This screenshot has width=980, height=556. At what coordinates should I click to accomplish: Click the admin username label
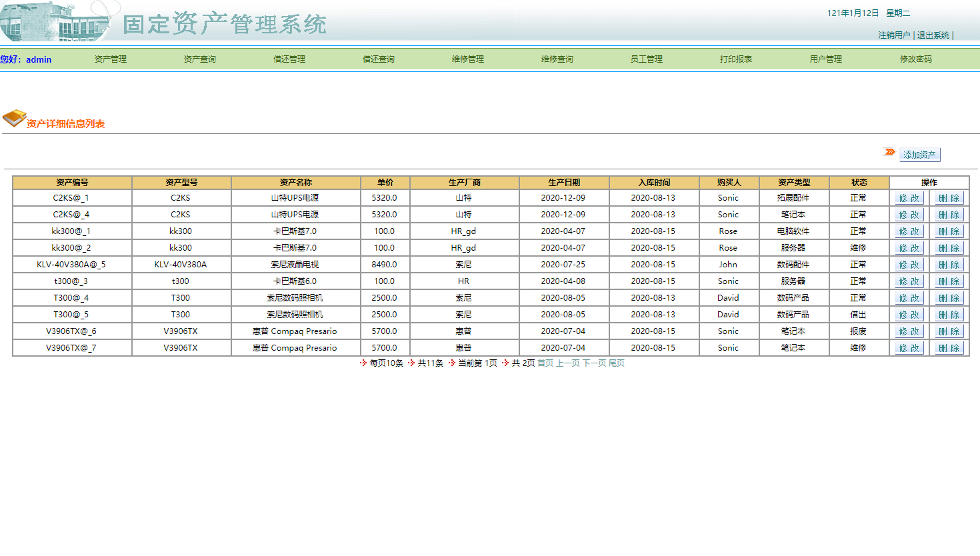pyautogui.click(x=38, y=59)
